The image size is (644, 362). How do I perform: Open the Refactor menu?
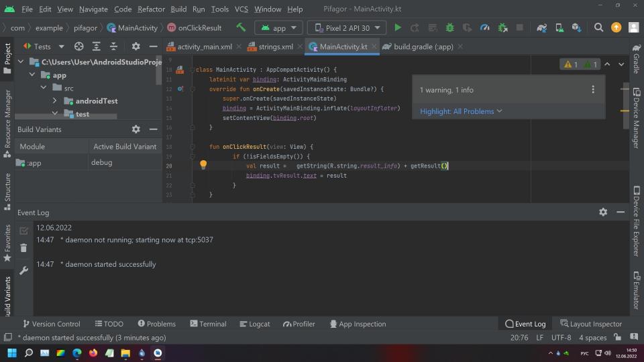[x=151, y=9]
